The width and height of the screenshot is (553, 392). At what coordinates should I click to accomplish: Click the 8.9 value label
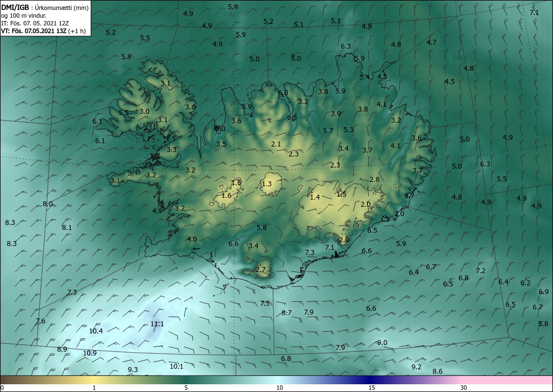62,349
